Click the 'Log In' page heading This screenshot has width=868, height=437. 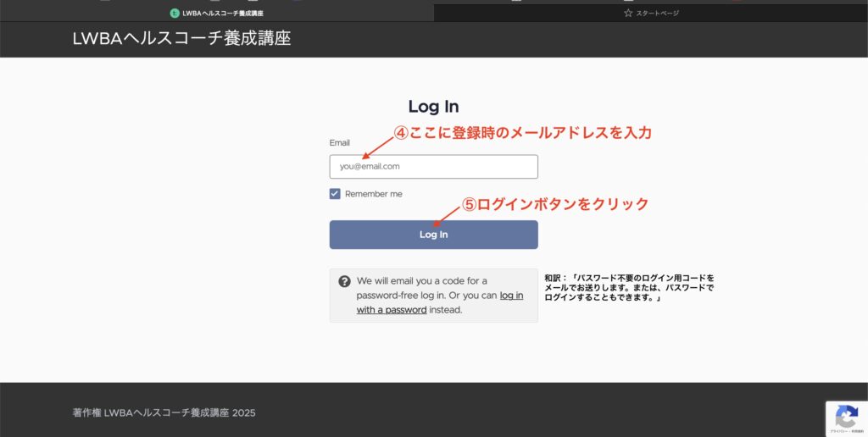coord(433,107)
